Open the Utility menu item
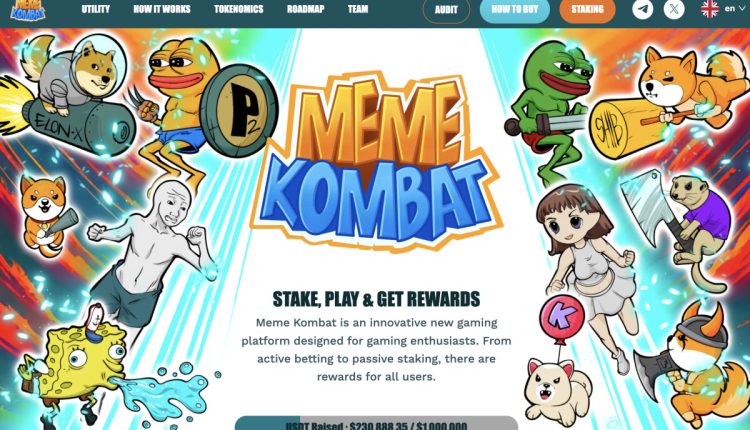Screen dimensions: 750x430 coord(95,9)
